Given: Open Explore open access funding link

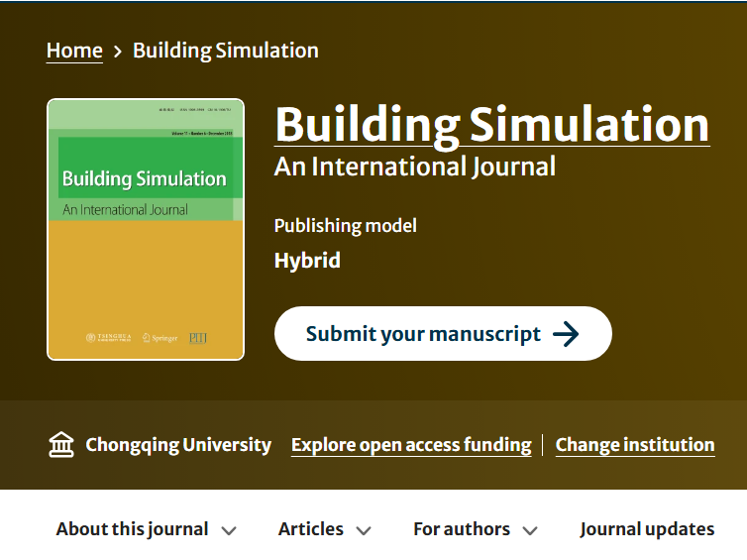Looking at the screenshot, I should [x=411, y=445].
